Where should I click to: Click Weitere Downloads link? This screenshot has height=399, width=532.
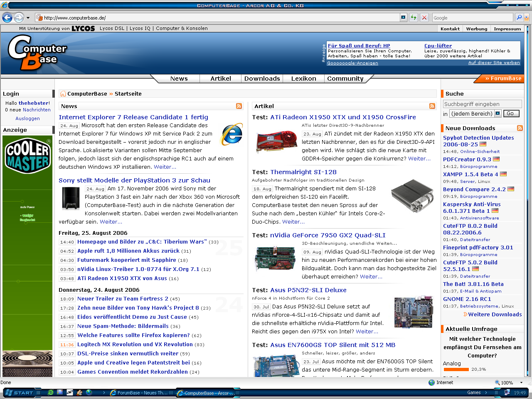coord(495,315)
